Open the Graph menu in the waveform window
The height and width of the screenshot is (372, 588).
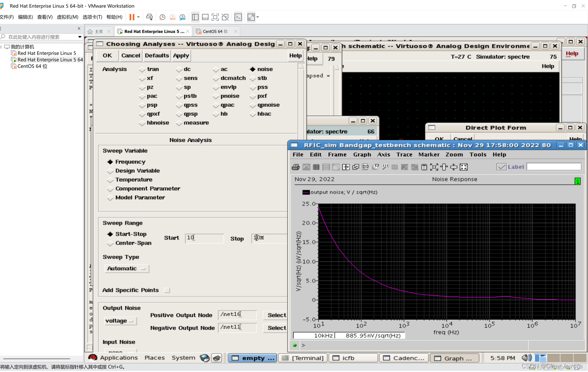[362, 155]
